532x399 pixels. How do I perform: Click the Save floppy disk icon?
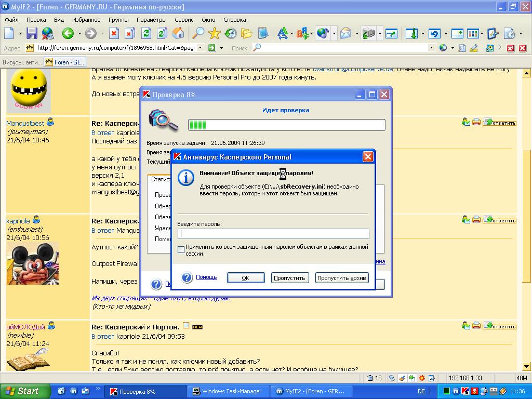point(32,33)
